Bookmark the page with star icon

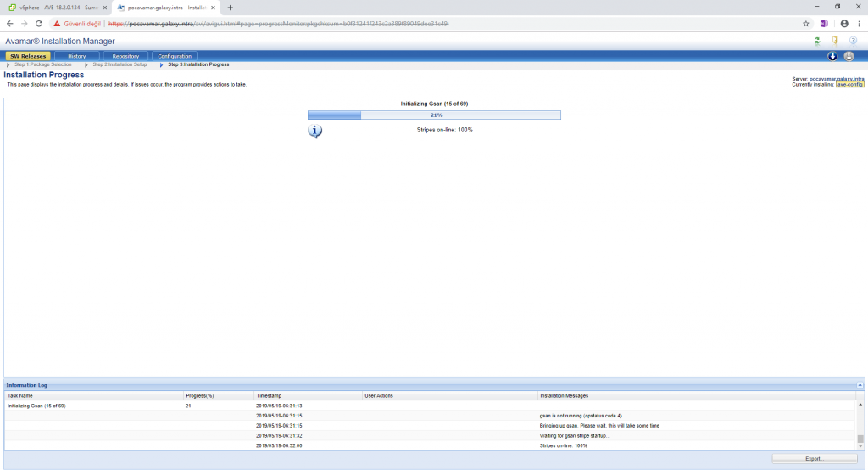coord(806,24)
